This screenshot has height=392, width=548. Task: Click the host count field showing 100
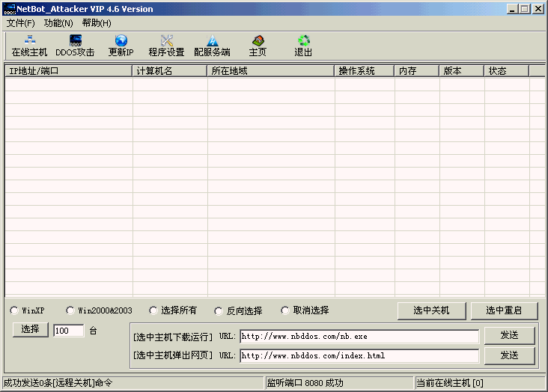tap(69, 331)
